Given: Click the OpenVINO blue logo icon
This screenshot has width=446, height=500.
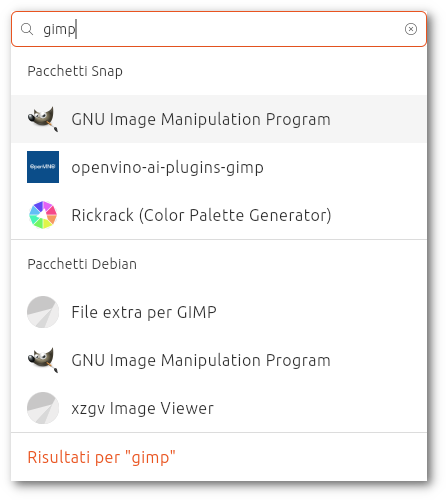Looking at the screenshot, I should [x=43, y=167].
